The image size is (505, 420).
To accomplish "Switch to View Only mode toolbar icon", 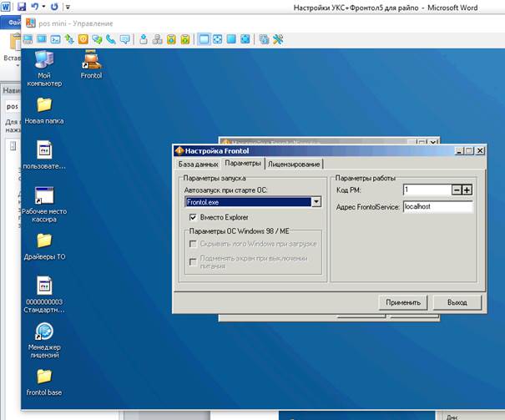I will (x=42, y=39).
